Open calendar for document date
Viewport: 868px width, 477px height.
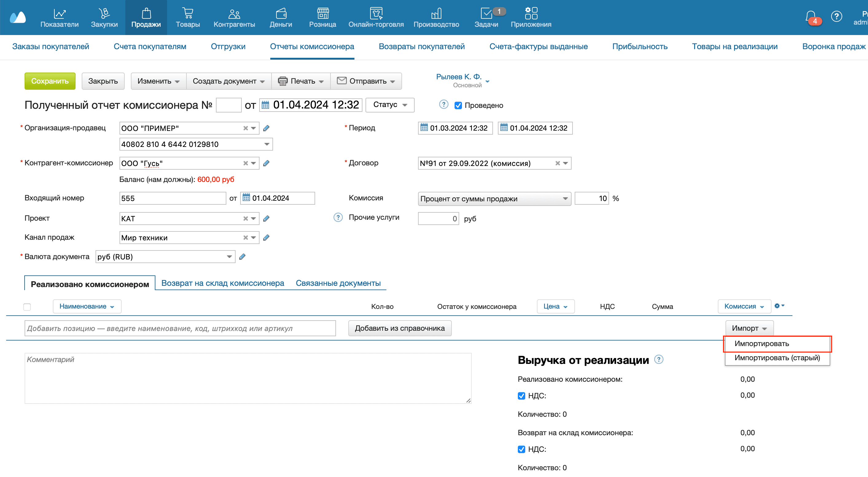point(265,105)
